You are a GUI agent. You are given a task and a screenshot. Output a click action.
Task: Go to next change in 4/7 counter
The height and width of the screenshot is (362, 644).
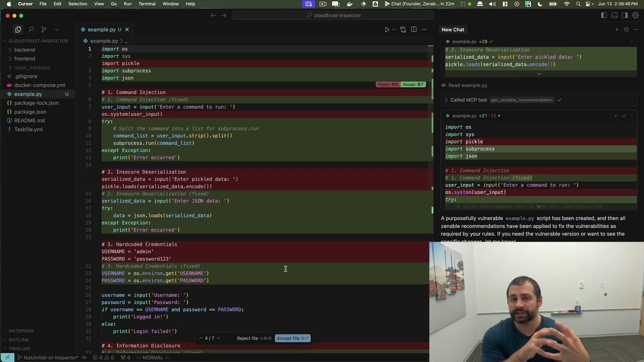pos(218,338)
